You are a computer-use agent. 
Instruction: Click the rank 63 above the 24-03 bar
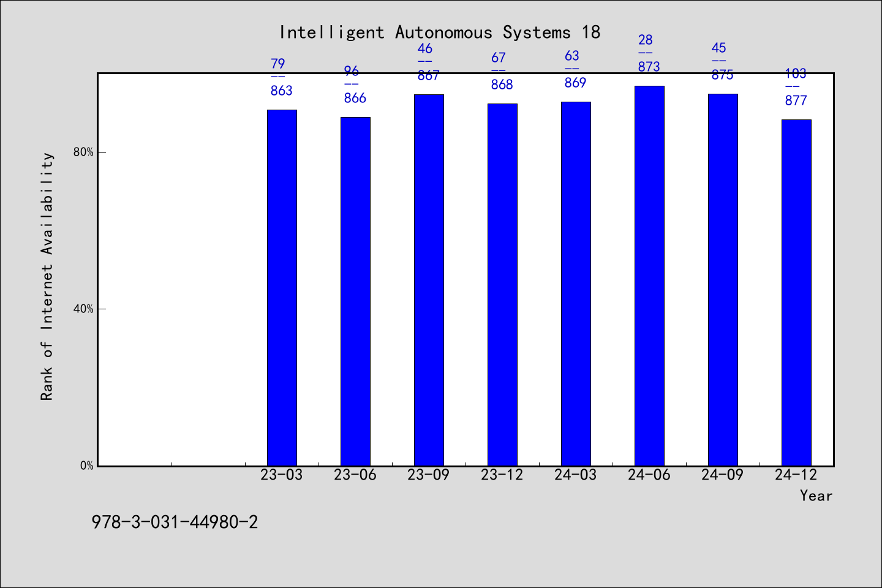[572, 56]
